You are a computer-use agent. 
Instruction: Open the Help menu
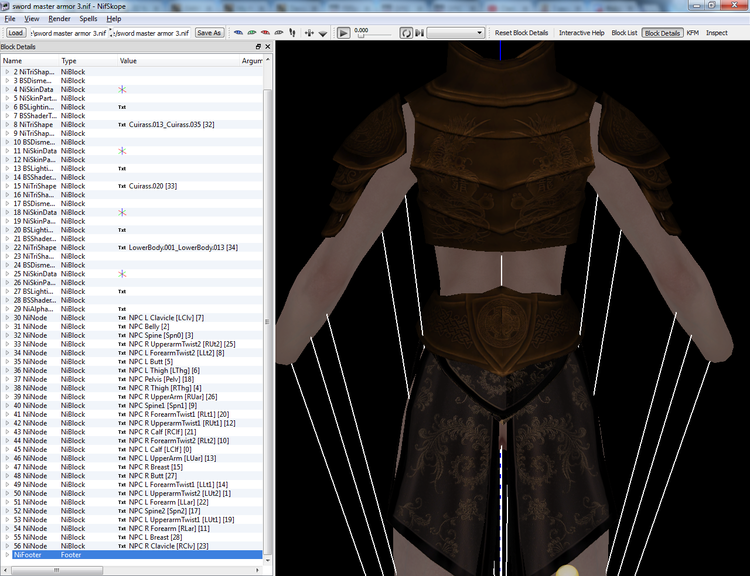114,19
